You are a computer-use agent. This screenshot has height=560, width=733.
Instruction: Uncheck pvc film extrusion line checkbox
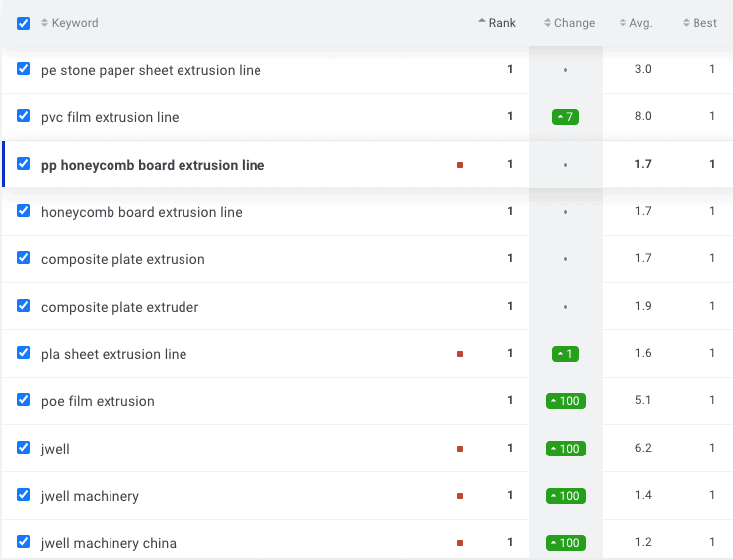point(24,116)
